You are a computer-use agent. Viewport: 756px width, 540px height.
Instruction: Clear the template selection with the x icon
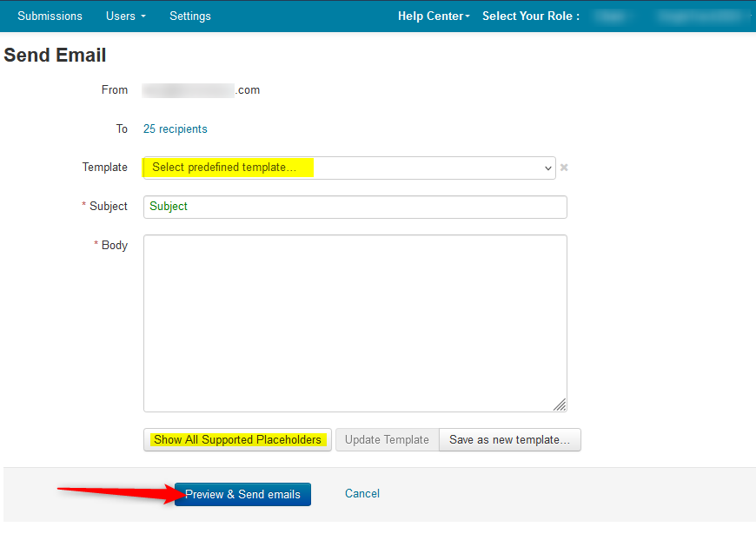point(563,168)
